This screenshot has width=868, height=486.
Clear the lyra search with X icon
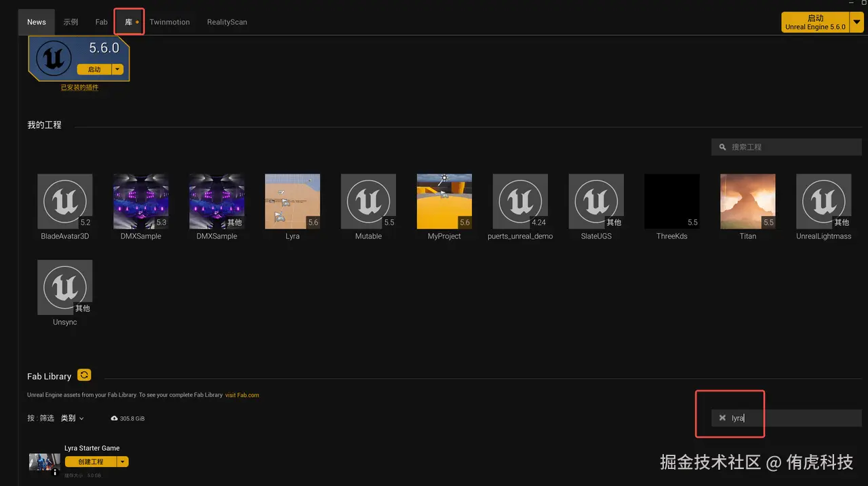point(722,418)
